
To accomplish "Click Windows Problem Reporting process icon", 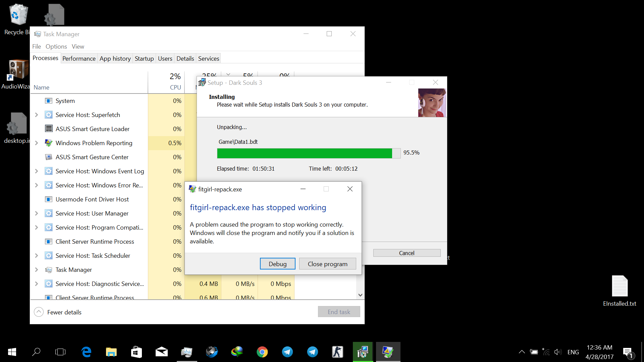I will [49, 143].
